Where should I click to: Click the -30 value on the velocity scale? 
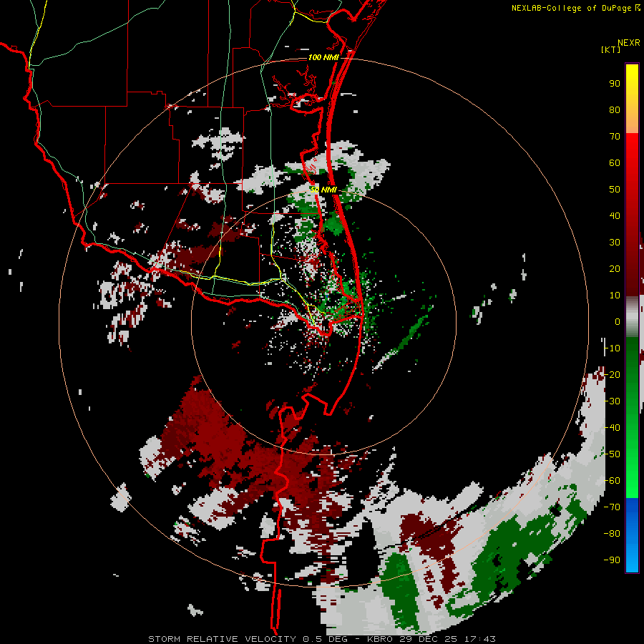click(612, 401)
